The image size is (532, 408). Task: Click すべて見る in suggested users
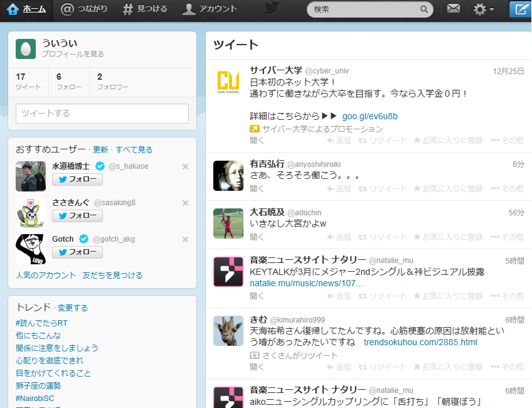(134, 149)
